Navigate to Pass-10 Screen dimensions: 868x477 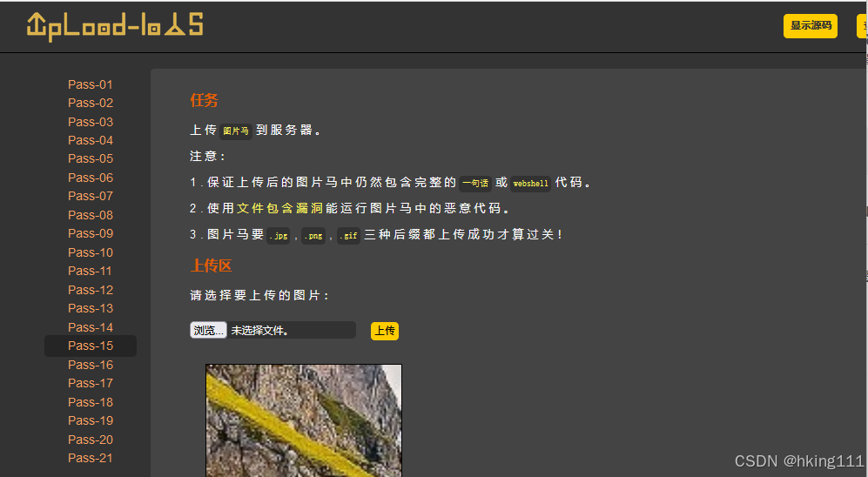coord(91,252)
